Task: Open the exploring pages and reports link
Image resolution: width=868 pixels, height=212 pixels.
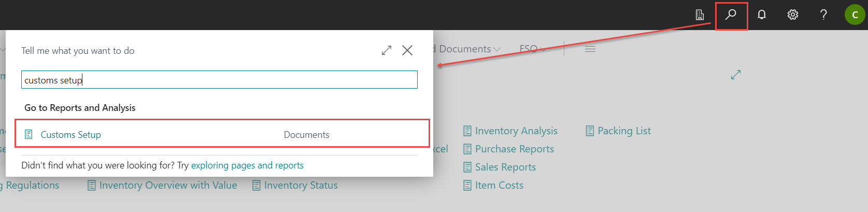Action: pos(247,165)
